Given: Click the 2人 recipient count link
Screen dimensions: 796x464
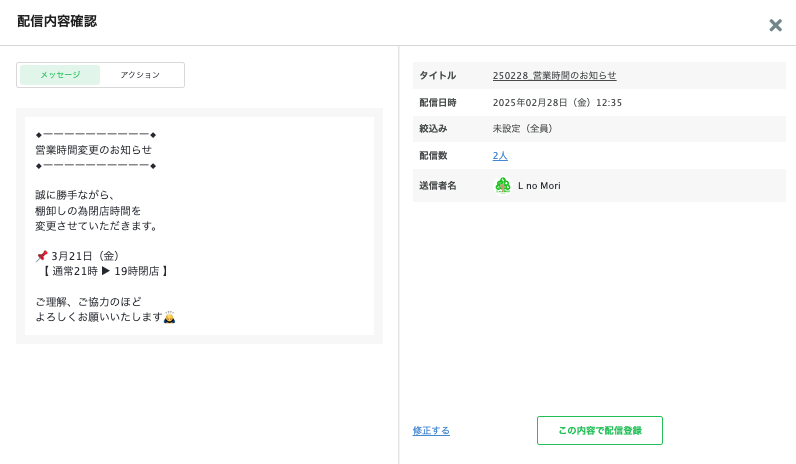Looking at the screenshot, I should (500, 156).
